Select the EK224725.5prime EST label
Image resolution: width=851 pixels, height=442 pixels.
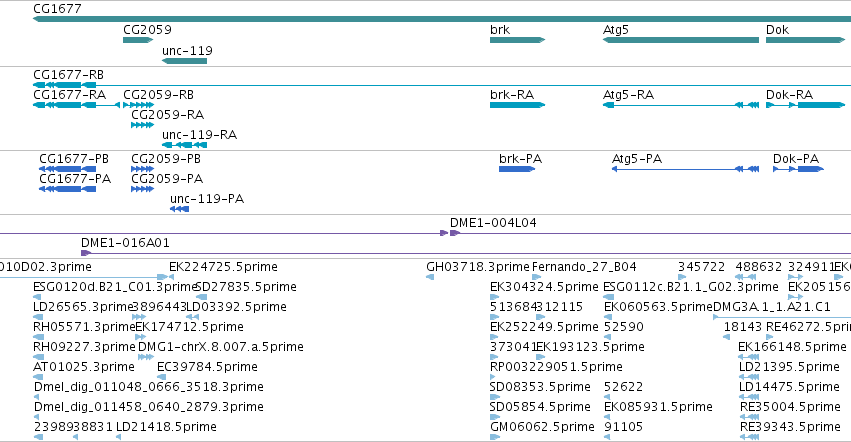[x=223, y=267]
